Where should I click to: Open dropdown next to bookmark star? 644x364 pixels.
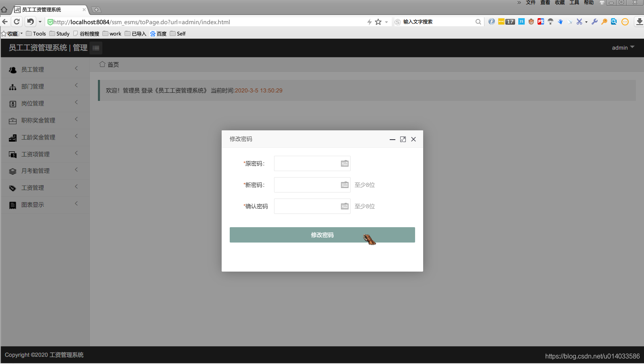[x=386, y=22]
